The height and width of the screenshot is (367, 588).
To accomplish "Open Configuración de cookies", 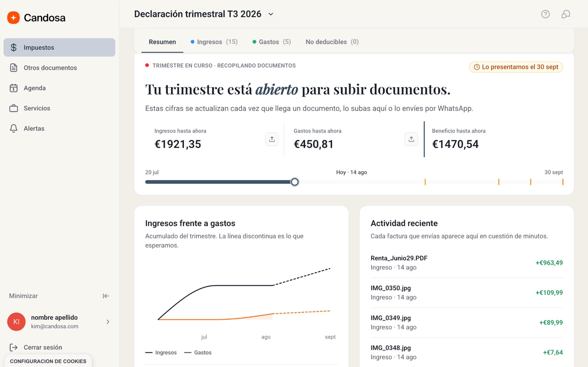I will pos(48,361).
